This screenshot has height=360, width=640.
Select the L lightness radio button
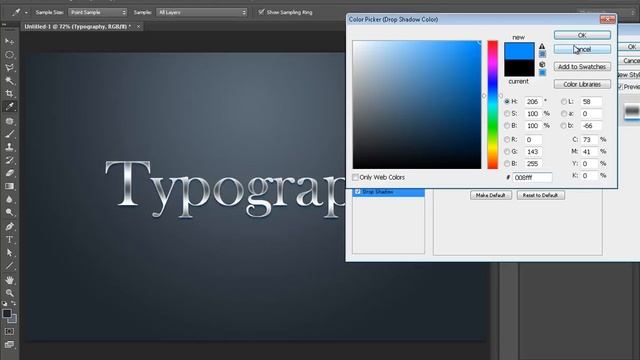pyautogui.click(x=564, y=101)
